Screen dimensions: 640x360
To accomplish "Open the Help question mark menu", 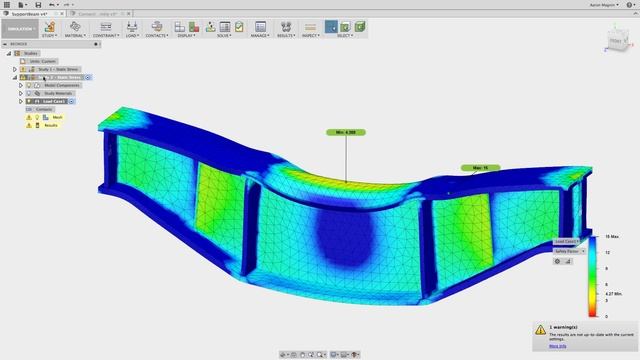I will pyautogui.click(x=630, y=5).
